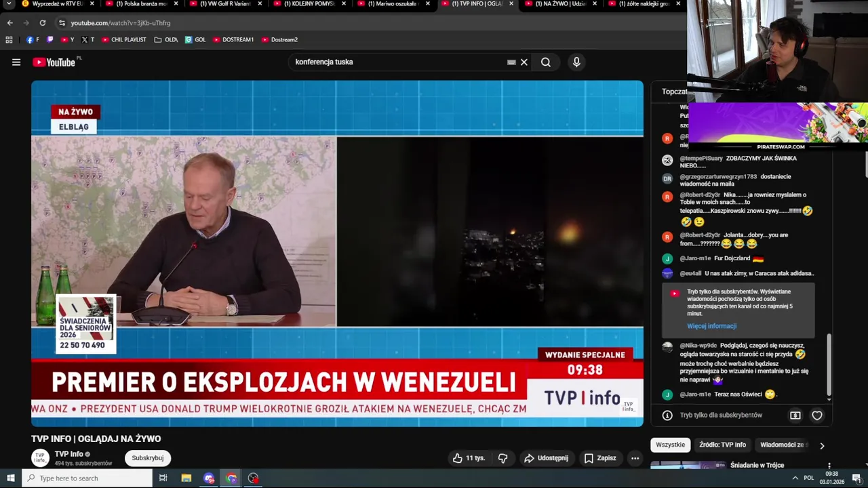Close the Polska branża tab

click(176, 3)
